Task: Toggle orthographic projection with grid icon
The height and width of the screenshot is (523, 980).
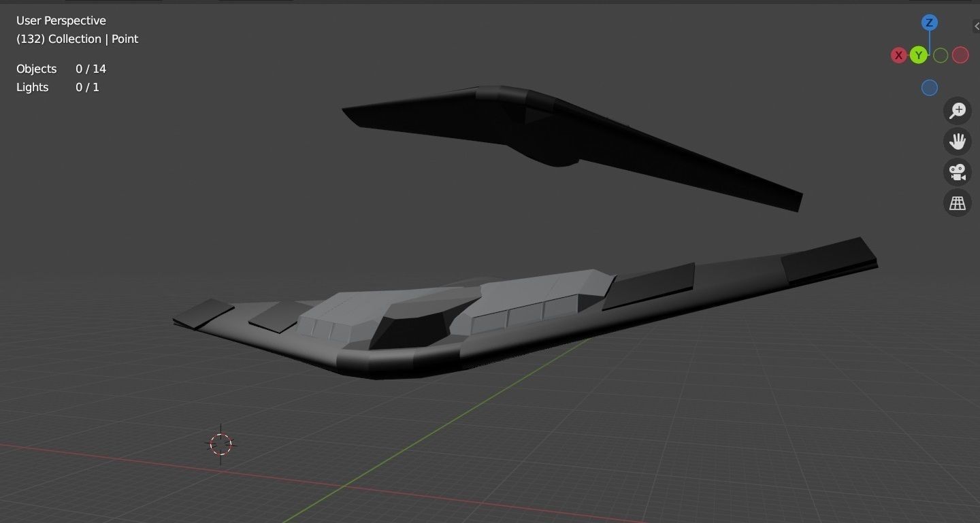Action: pyautogui.click(x=957, y=202)
